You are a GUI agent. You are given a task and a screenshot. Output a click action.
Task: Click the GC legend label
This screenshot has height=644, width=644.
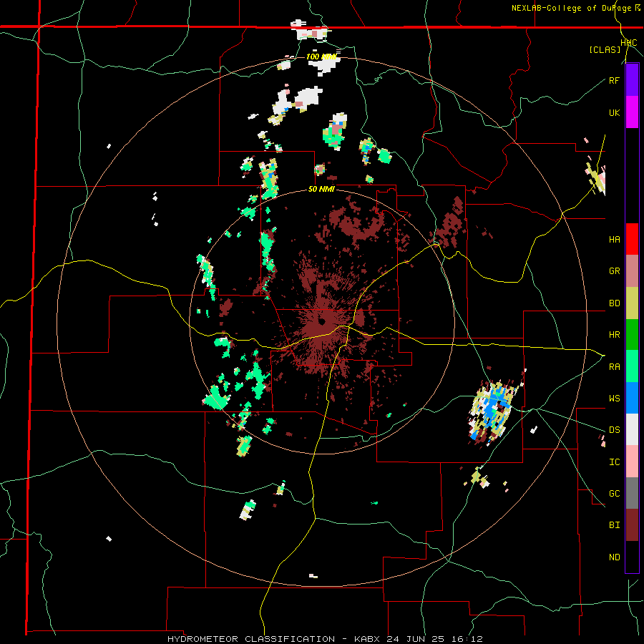(614, 494)
